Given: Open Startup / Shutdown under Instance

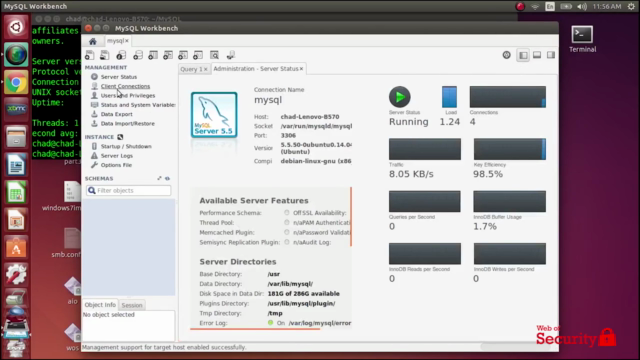Looking at the screenshot, I should tap(126, 146).
